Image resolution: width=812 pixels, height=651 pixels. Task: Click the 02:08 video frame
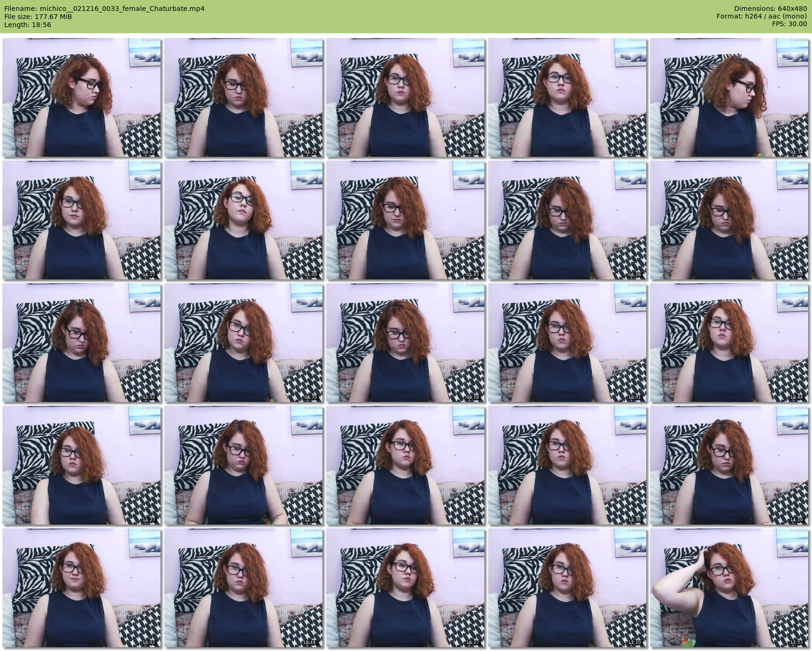406,97
